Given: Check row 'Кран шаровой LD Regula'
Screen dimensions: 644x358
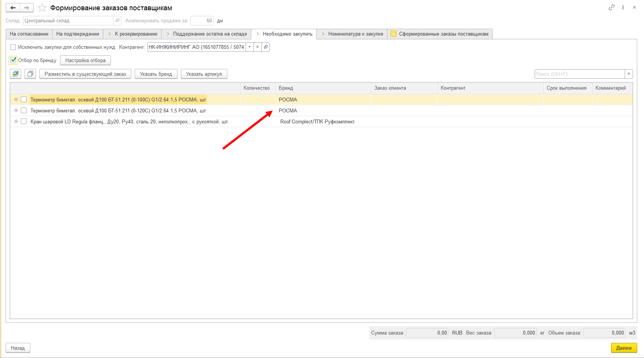Looking at the screenshot, I should click(x=23, y=121).
